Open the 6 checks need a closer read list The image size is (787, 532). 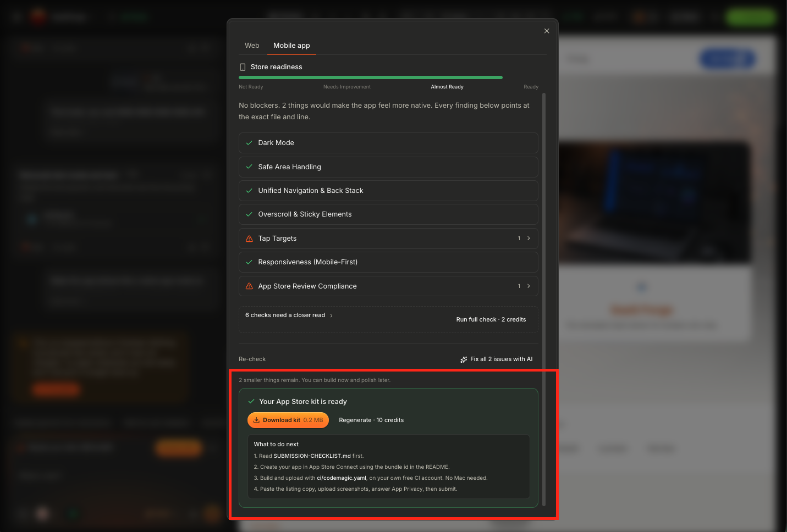point(289,315)
